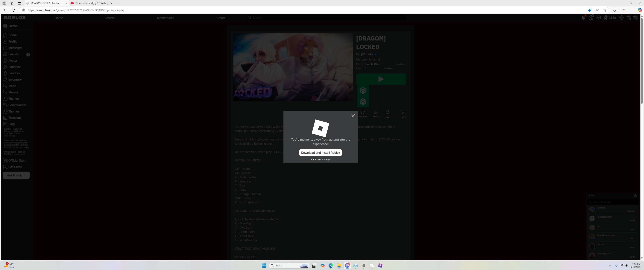Click the page vertical scrollbar

[x=642, y=61]
